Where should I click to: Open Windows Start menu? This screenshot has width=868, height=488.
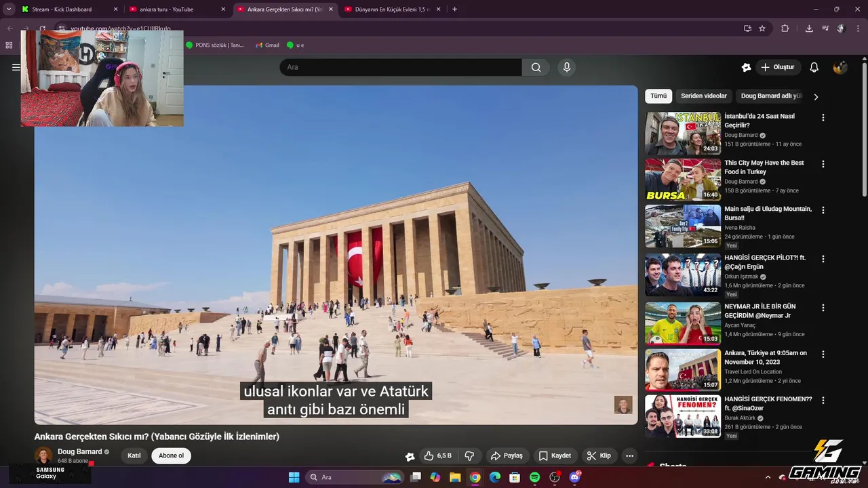[x=294, y=477]
